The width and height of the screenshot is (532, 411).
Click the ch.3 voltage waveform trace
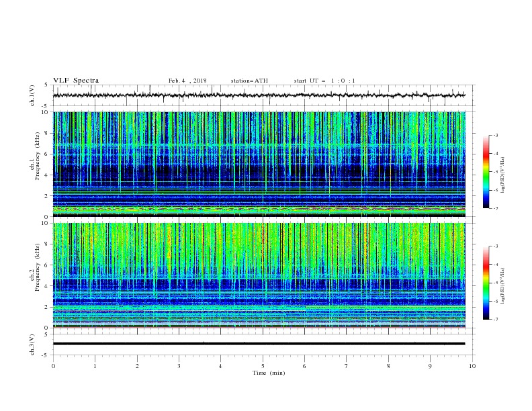click(259, 344)
